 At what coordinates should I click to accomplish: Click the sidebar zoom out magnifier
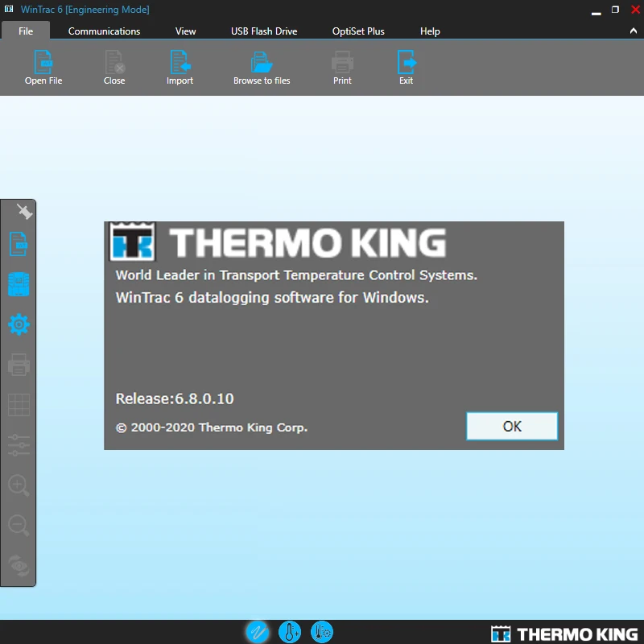click(19, 526)
